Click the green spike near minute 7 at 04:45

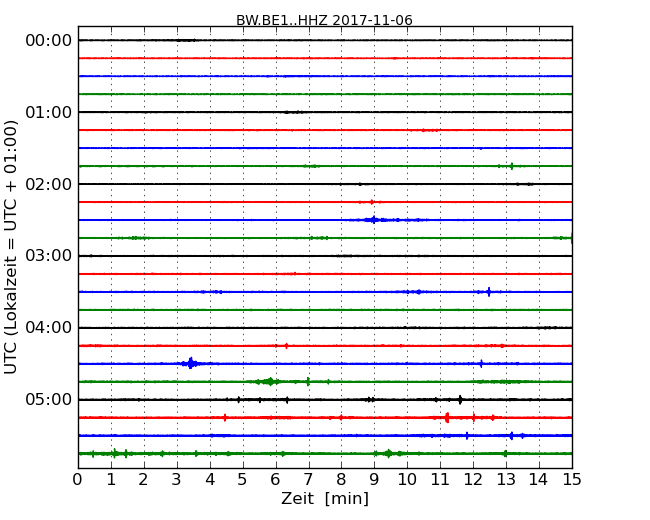pyautogui.click(x=308, y=381)
